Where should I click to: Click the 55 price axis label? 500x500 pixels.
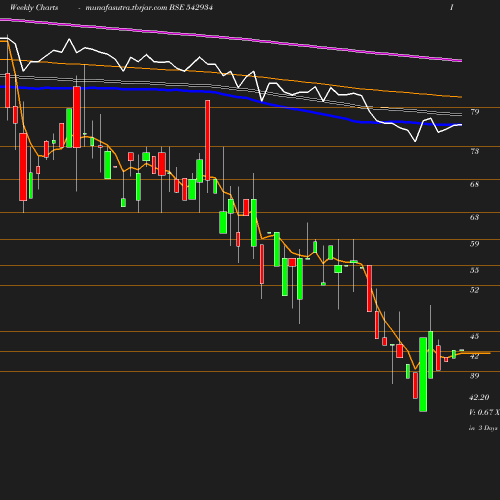click(x=475, y=270)
